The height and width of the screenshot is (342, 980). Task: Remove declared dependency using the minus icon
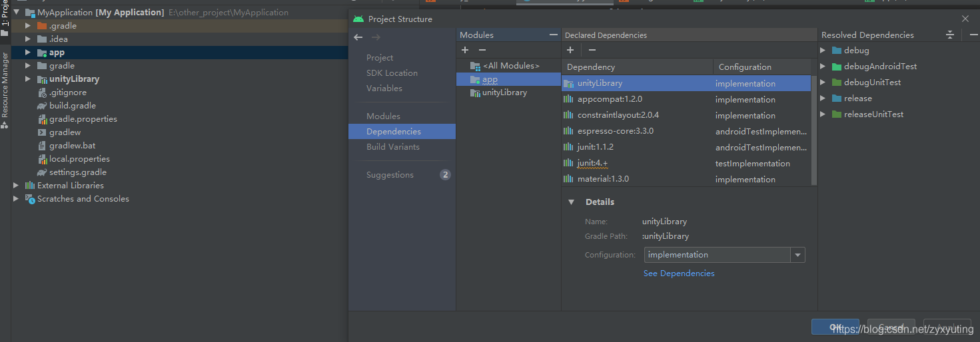(x=592, y=50)
